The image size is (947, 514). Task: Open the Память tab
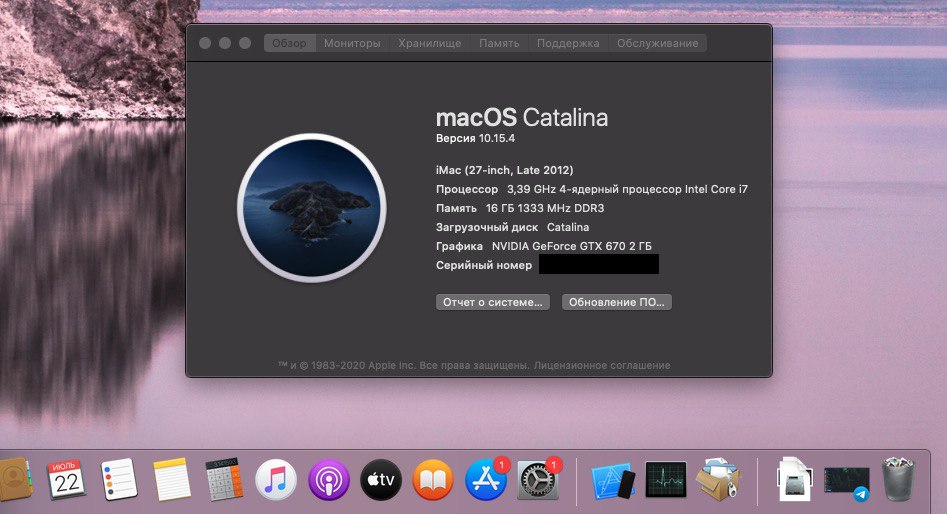click(499, 43)
